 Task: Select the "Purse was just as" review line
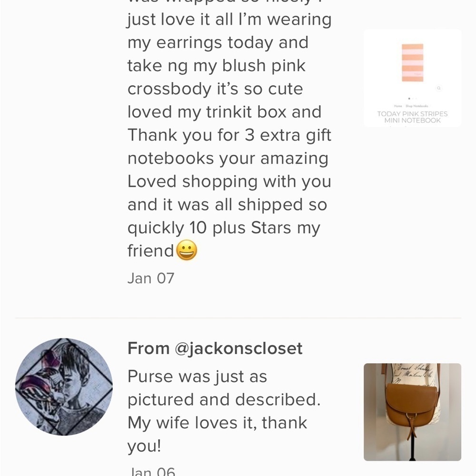[198, 377]
